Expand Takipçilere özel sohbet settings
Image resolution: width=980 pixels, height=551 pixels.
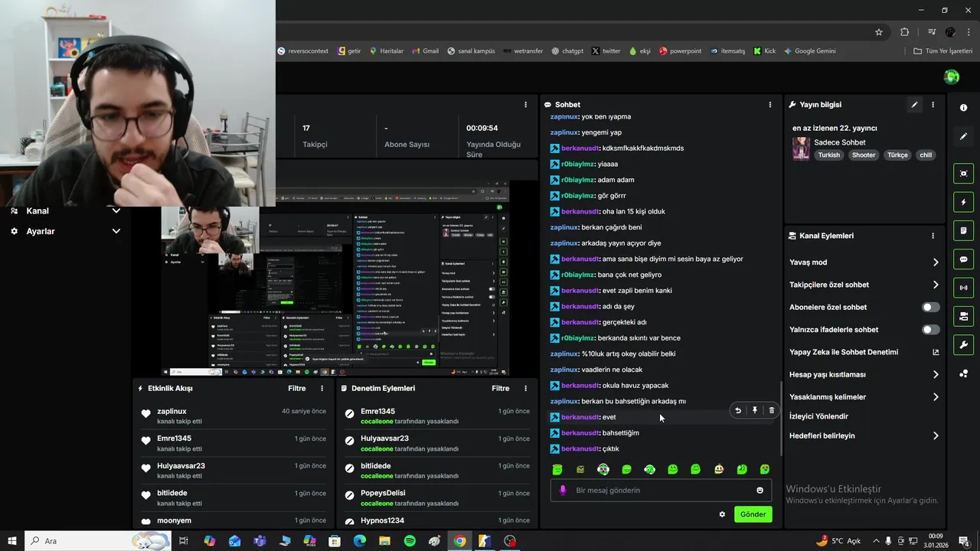(x=864, y=285)
